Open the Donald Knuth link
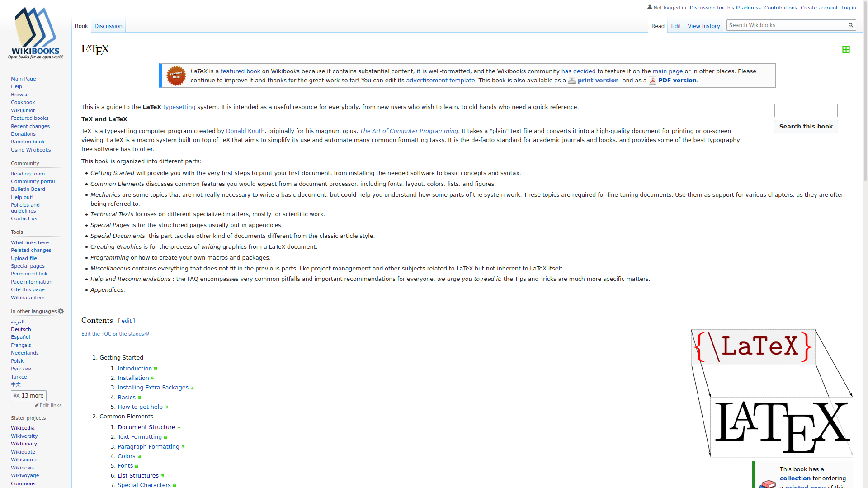 tap(245, 131)
